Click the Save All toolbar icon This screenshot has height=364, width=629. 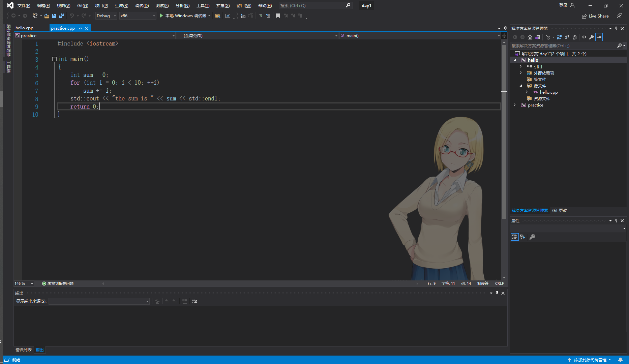pos(62,16)
